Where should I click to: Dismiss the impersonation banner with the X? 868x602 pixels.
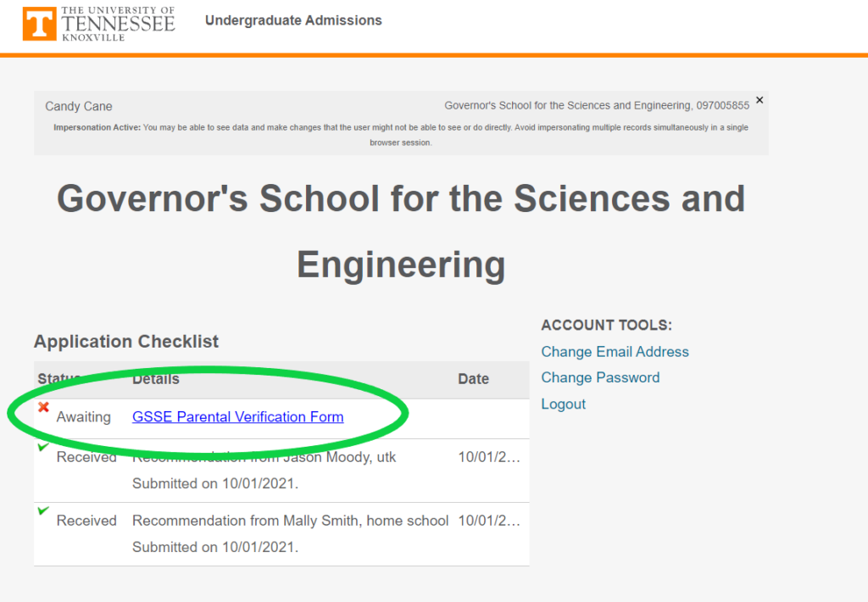coord(759,99)
